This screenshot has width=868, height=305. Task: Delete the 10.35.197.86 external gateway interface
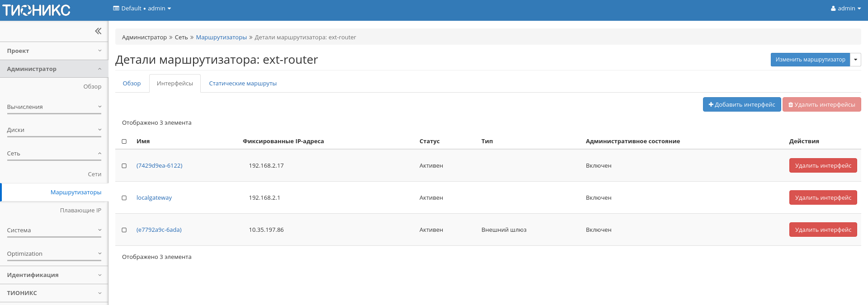pos(822,230)
